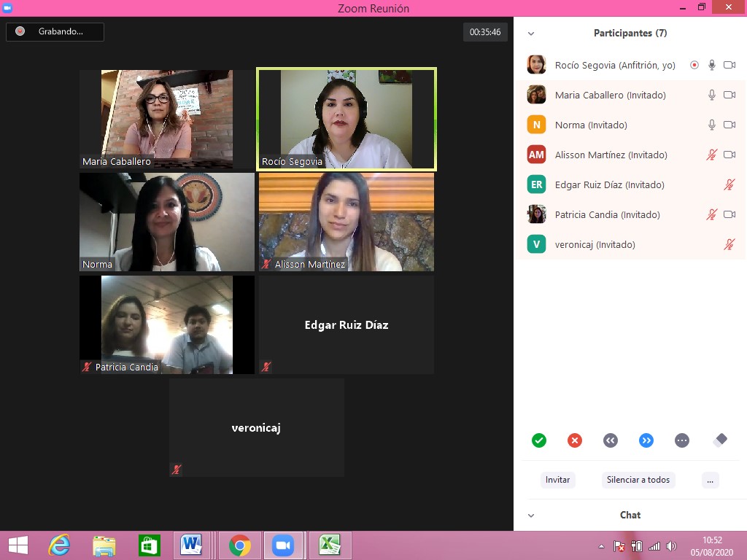Mute Norma's microphone
This screenshot has width=747, height=560.
click(712, 125)
